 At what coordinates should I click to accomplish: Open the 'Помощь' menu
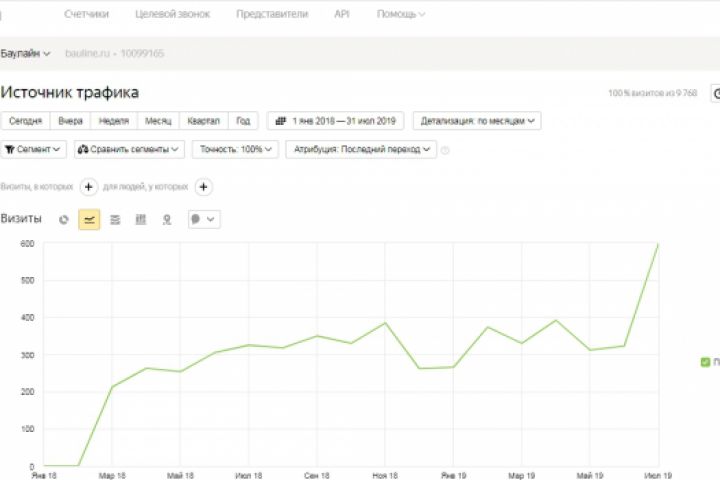coord(400,14)
